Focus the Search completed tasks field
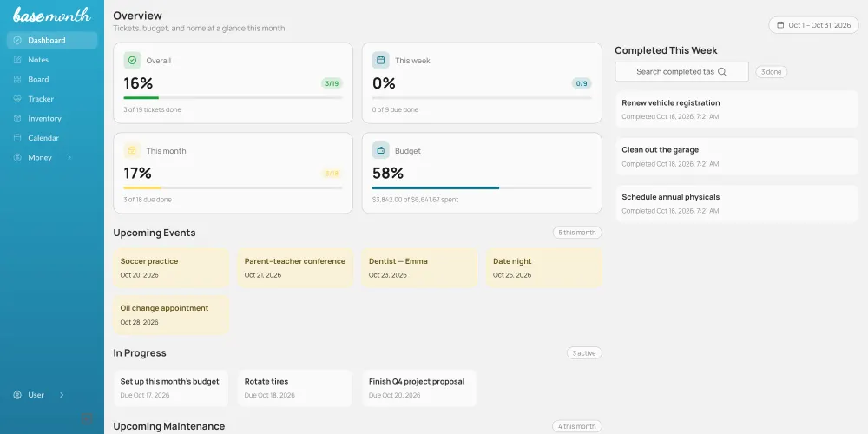This screenshot has width=868, height=434. pos(681,71)
